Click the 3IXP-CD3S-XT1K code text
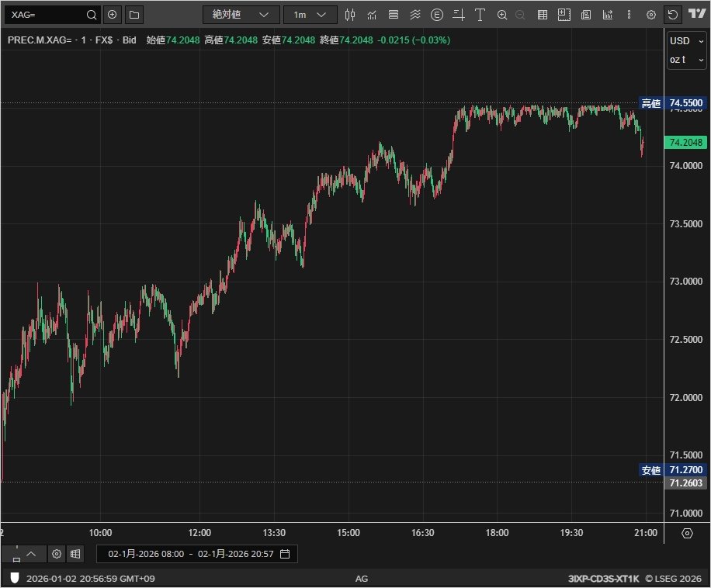This screenshot has width=711, height=588. click(603, 579)
